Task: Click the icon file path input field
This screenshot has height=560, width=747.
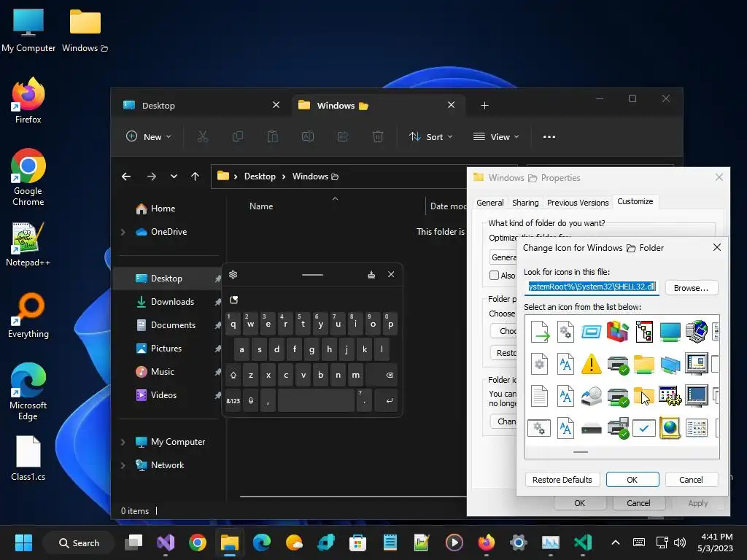Action: 592,287
